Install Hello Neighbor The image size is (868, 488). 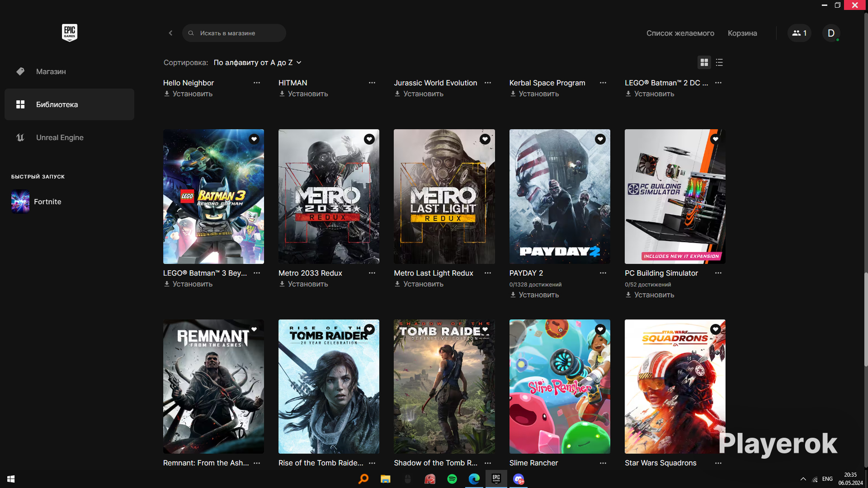coord(188,94)
